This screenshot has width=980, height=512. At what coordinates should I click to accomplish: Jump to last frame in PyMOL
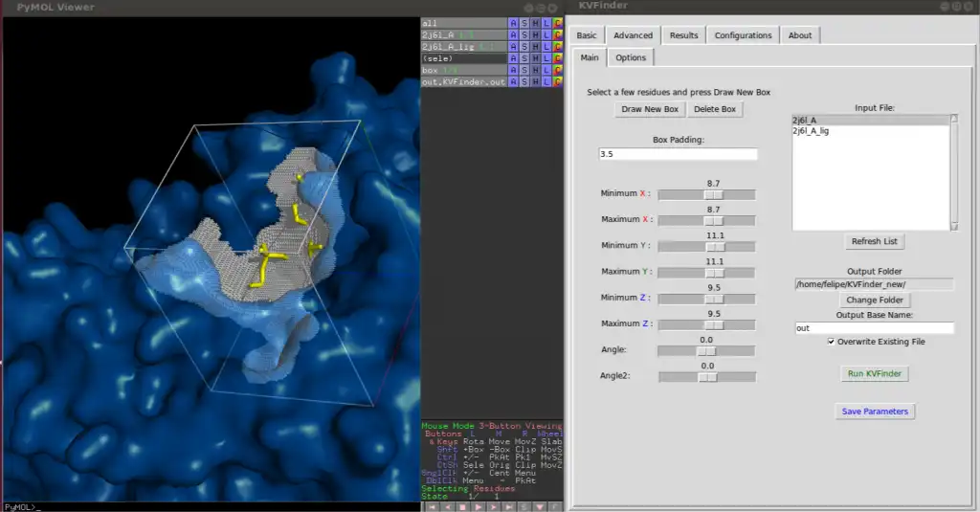(509, 507)
